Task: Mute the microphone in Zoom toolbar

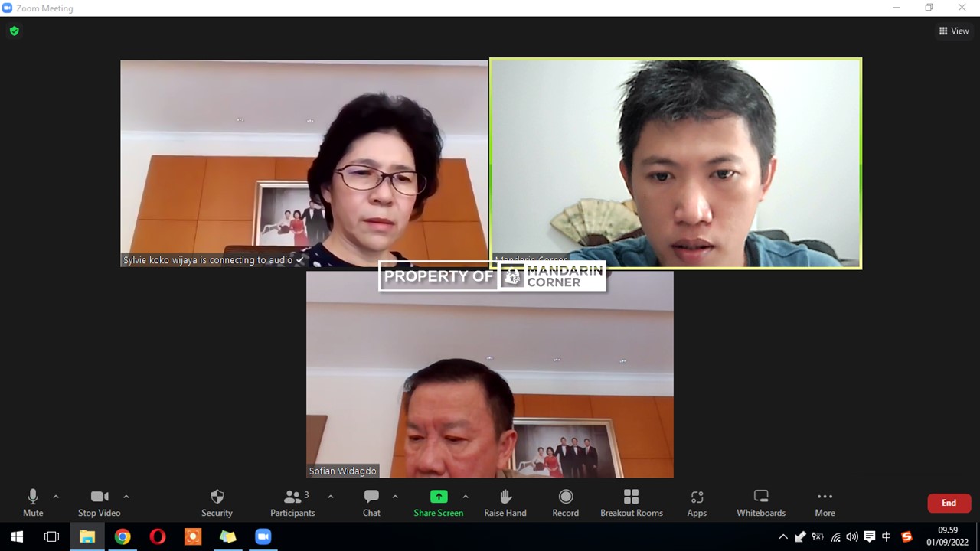Action: [33, 502]
